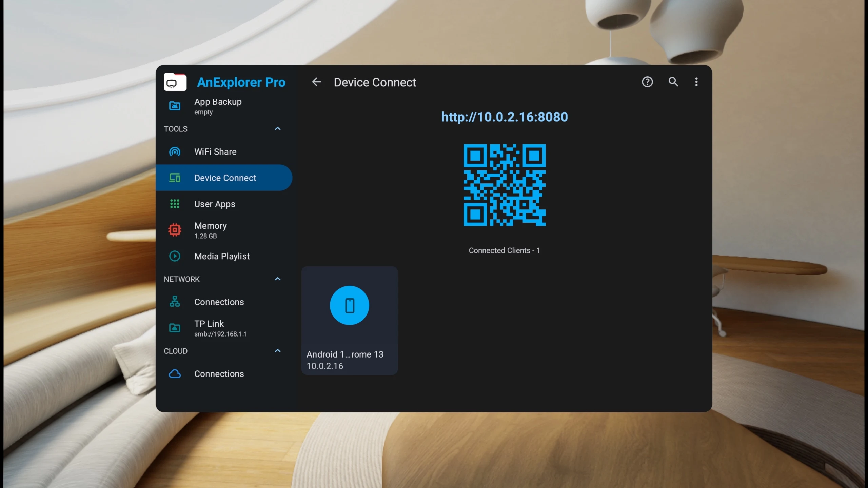Click the smb://192.168.1.1 address text

221,334
